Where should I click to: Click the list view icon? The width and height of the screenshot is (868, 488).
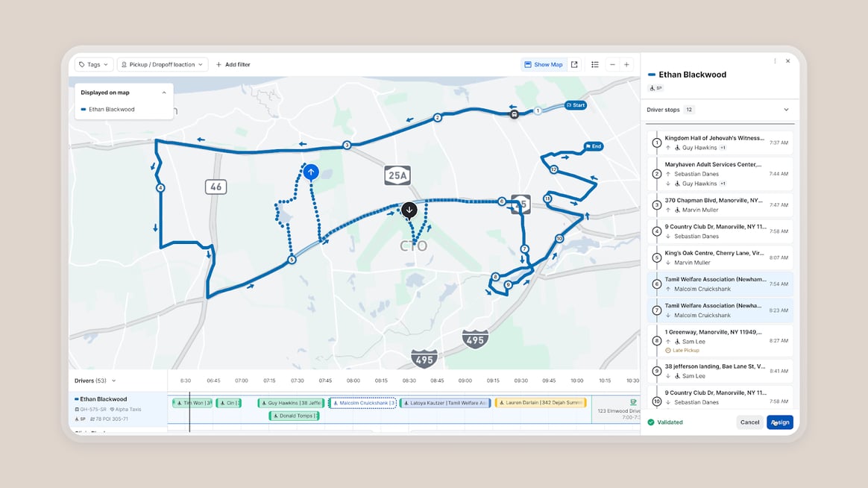[x=595, y=65]
